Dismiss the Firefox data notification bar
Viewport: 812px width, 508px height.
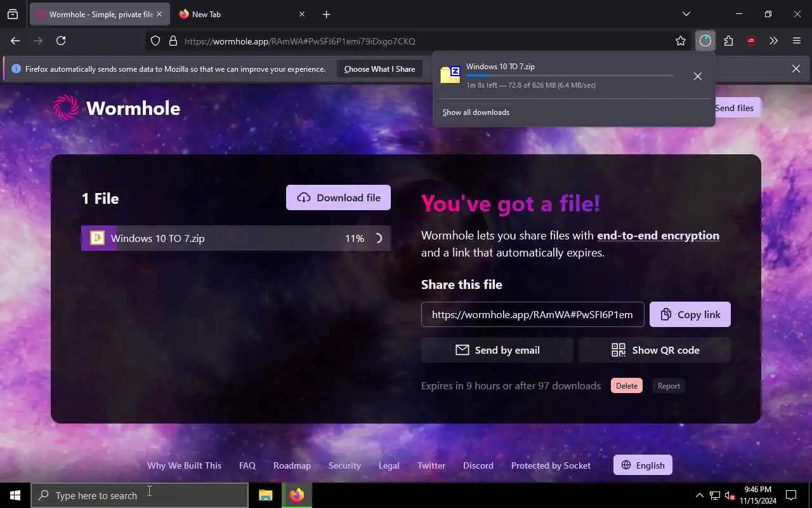click(796, 69)
